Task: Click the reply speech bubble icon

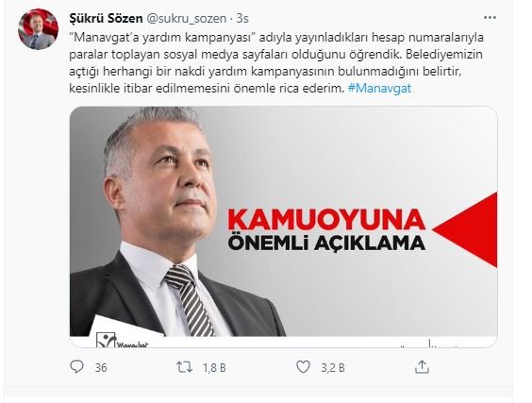Action: [76, 367]
